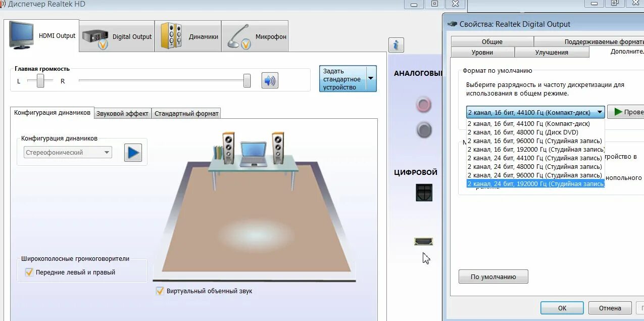
Task: Click the По умолчанию button
Action: click(493, 277)
